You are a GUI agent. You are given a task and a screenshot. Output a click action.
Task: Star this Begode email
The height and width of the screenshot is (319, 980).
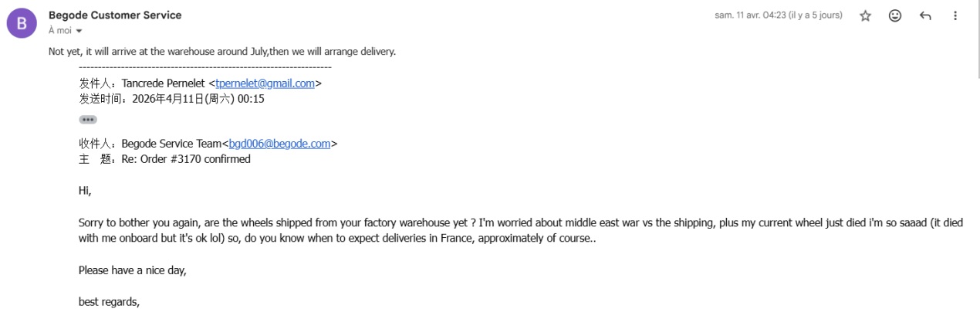[x=865, y=15]
